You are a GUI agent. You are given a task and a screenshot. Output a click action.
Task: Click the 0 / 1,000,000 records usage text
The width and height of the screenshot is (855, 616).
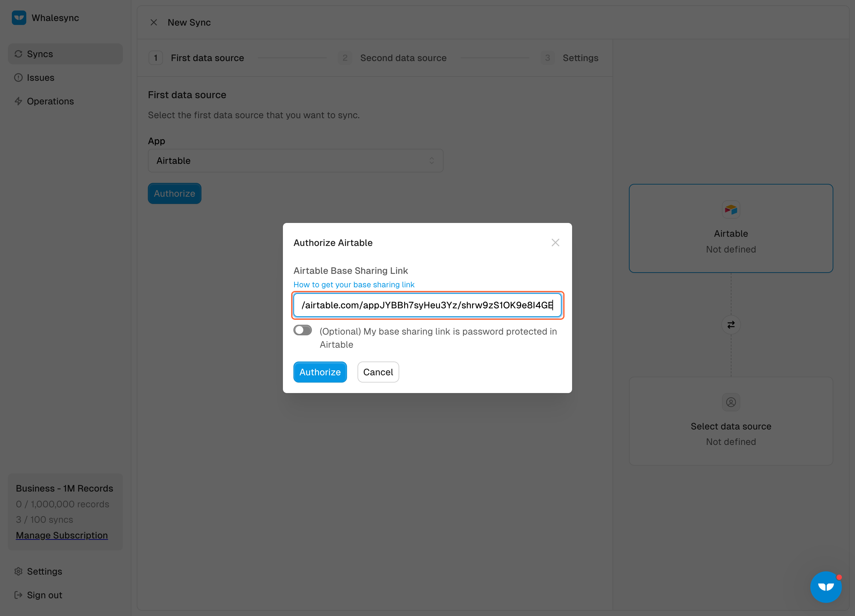62,504
